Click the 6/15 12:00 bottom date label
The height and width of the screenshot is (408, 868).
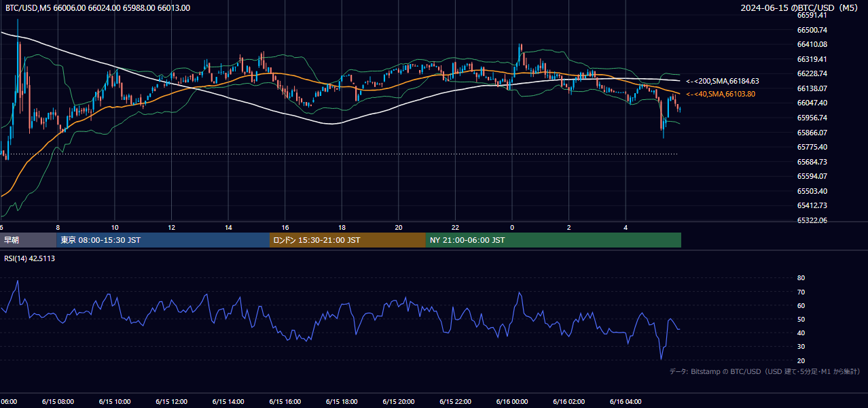(x=171, y=401)
